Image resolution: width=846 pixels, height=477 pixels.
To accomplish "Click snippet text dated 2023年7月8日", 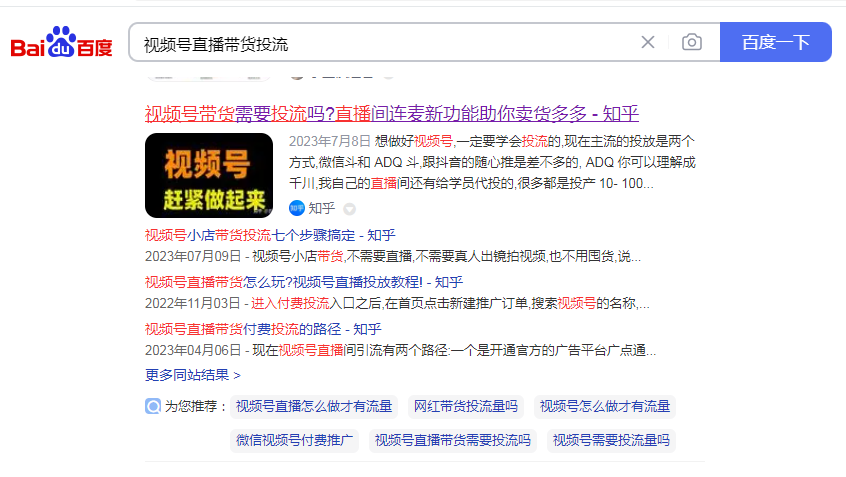I will point(492,162).
